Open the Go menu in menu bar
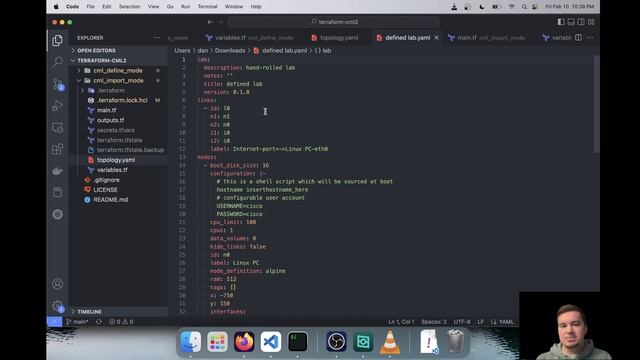 [170, 7]
